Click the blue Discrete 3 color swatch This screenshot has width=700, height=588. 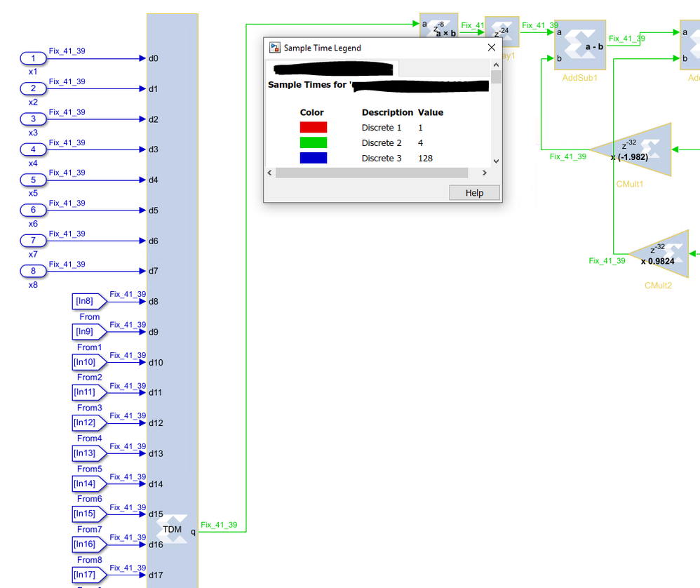point(314,158)
